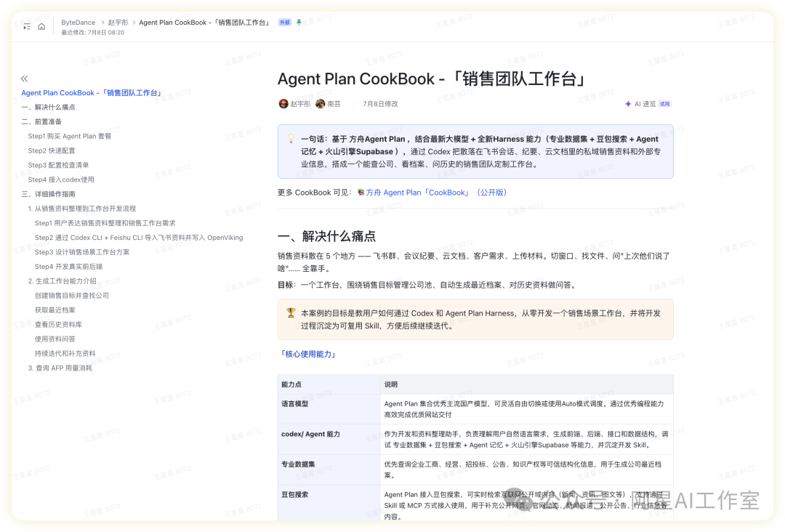Screen dimensions: 785x532
Task: Go to the home icon in header
Action: (x=41, y=26)
